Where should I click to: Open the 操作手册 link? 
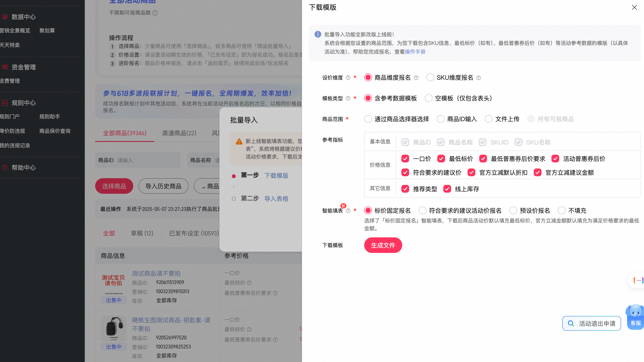[x=415, y=52]
